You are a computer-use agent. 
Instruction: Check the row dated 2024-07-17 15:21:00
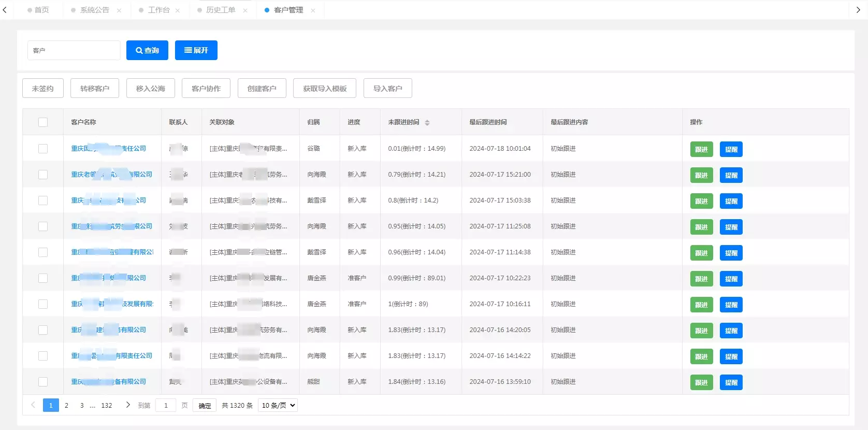[43, 175]
